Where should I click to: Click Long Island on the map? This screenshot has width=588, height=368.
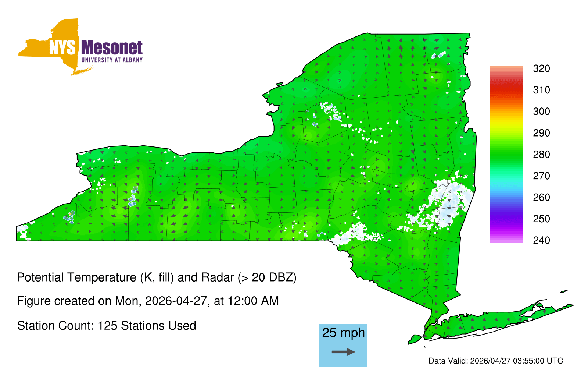tap(496, 320)
